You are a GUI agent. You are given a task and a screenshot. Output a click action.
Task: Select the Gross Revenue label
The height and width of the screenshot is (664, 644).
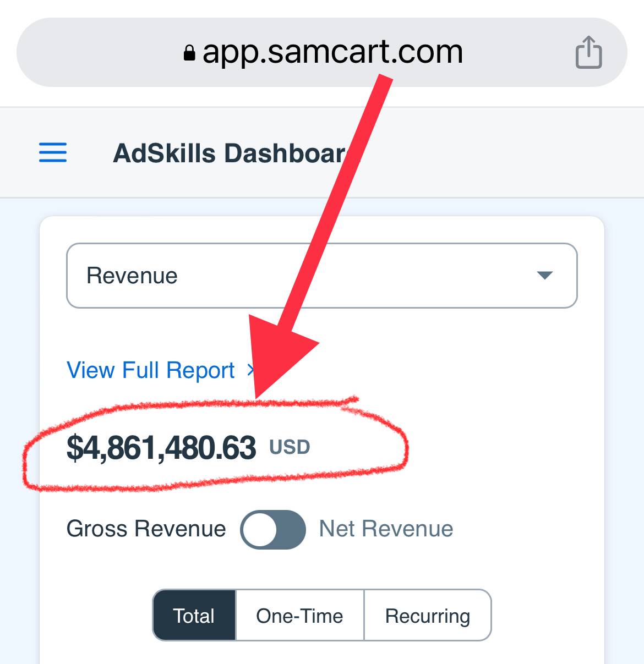coord(146,529)
